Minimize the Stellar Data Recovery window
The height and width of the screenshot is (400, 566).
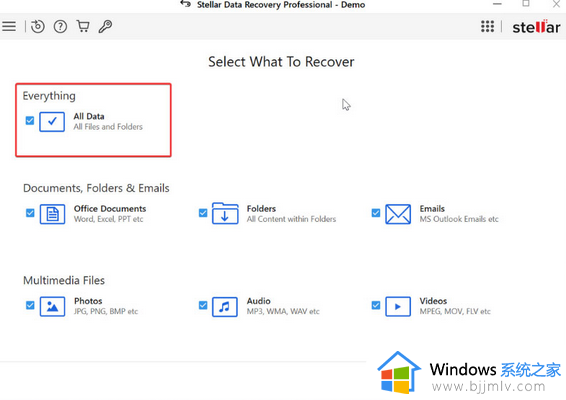point(497,4)
